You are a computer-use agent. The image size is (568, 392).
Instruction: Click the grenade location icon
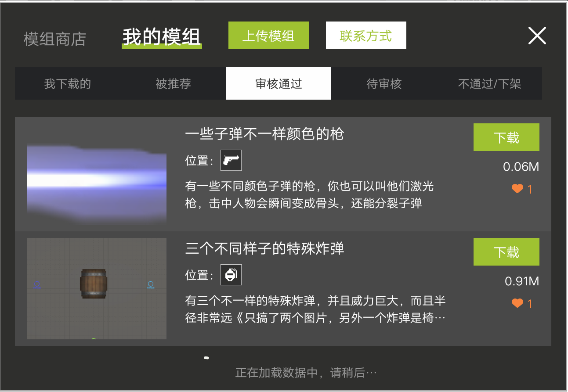click(x=231, y=275)
